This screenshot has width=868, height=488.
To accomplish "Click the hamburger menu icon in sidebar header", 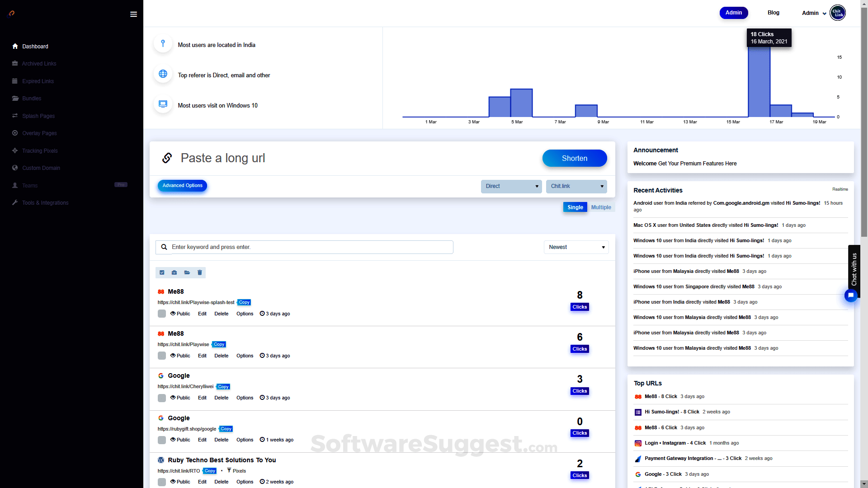I will tap(133, 14).
